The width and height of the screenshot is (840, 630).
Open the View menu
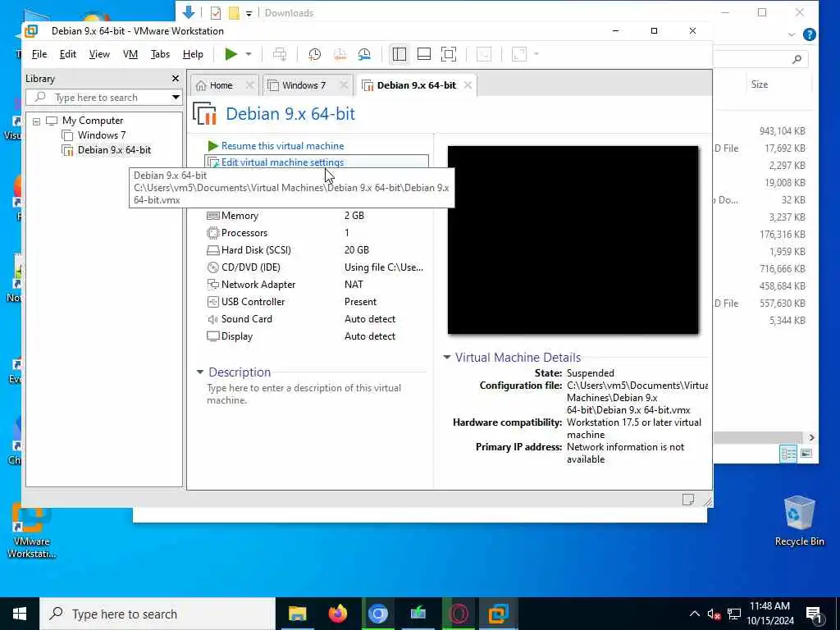[x=99, y=54]
